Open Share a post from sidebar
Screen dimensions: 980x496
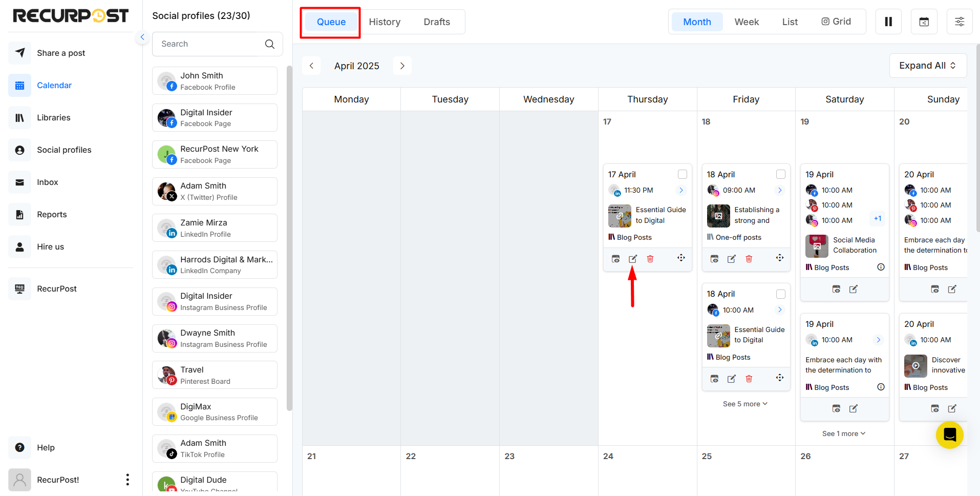(61, 53)
